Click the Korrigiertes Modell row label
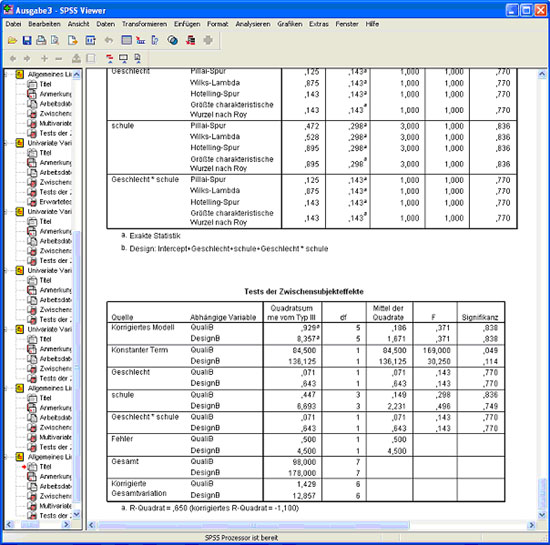The image size is (550, 545). tap(143, 328)
